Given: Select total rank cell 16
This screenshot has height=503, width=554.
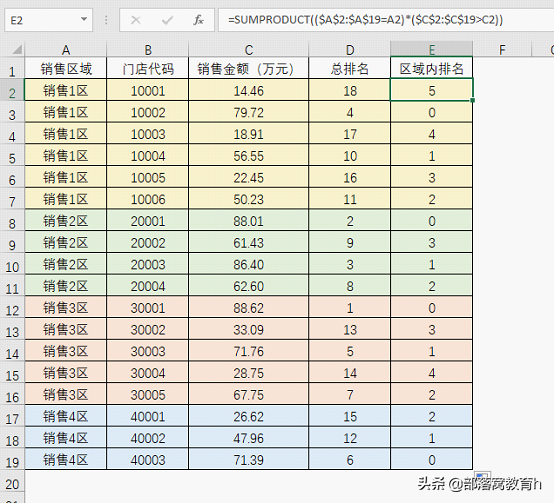Looking at the screenshot, I should (350, 177).
